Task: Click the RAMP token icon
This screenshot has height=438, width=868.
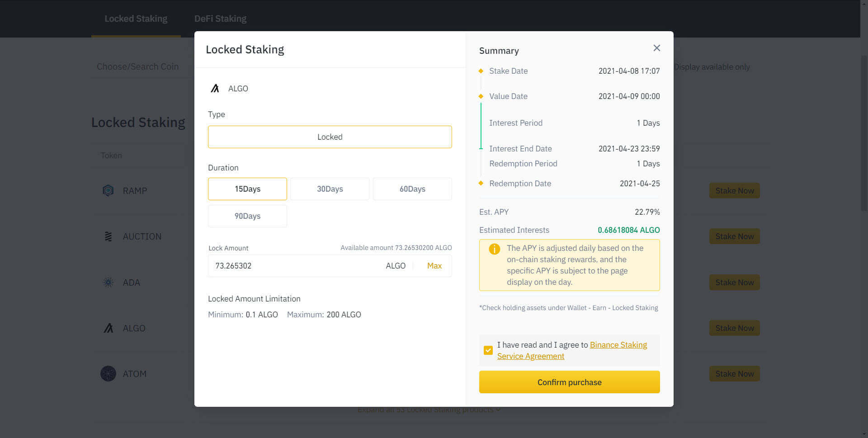Action: point(108,191)
